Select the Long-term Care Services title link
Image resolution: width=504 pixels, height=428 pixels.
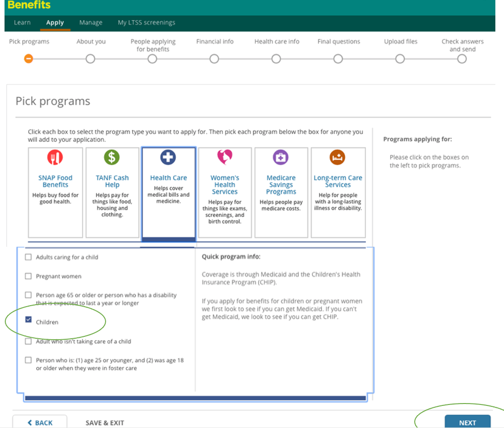coord(338,181)
